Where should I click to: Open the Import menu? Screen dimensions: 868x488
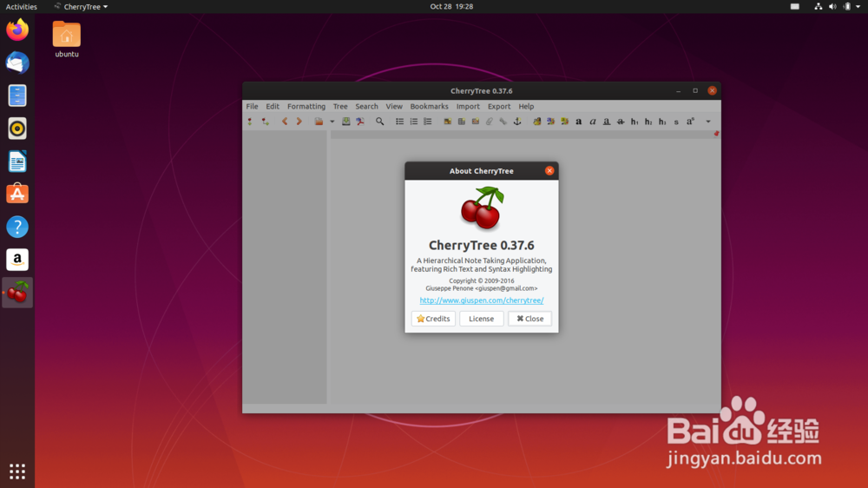click(468, 106)
